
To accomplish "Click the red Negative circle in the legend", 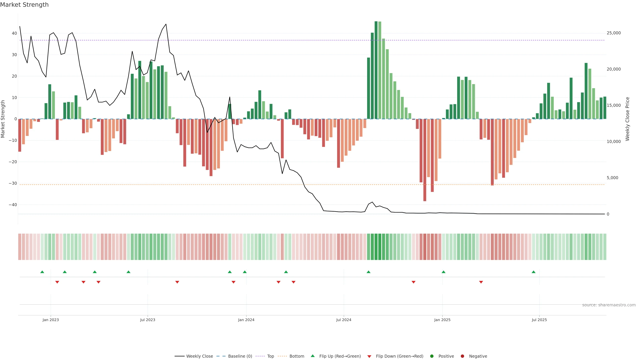I will 462,356.
